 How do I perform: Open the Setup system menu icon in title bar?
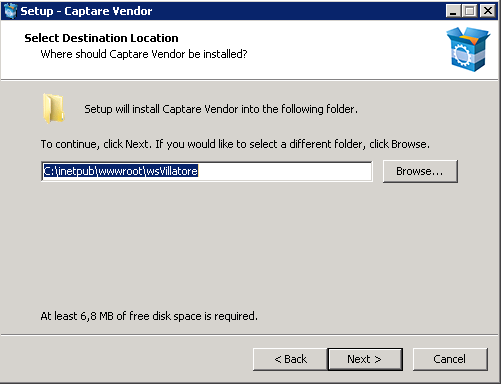click(10, 11)
